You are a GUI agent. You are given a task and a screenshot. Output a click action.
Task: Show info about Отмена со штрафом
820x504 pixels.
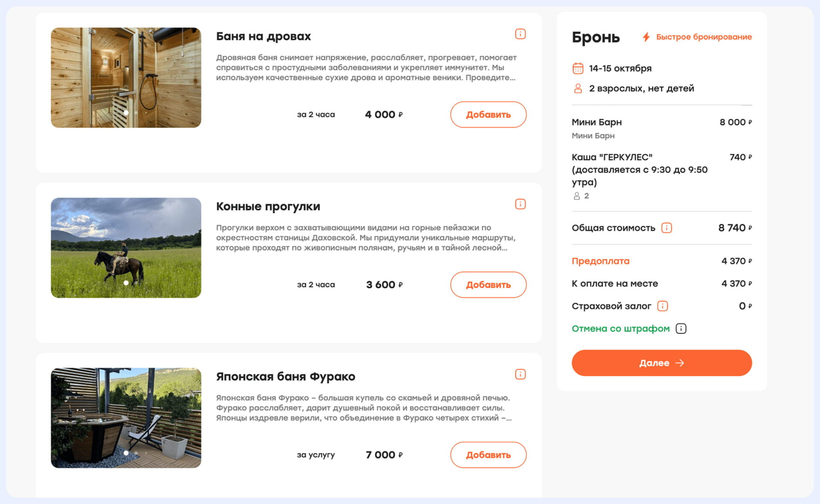681,329
